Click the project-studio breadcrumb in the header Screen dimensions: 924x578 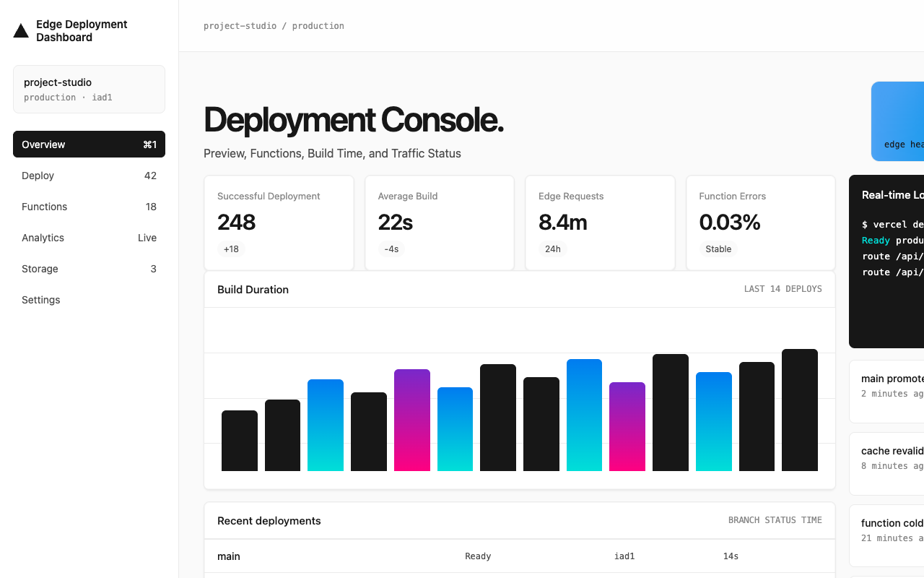pyautogui.click(x=240, y=26)
